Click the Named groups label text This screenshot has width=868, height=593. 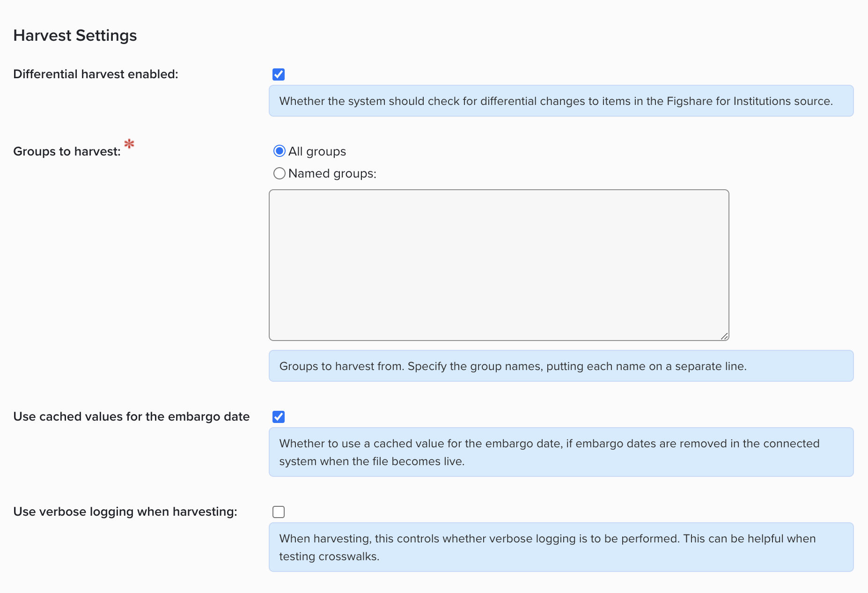coord(332,173)
